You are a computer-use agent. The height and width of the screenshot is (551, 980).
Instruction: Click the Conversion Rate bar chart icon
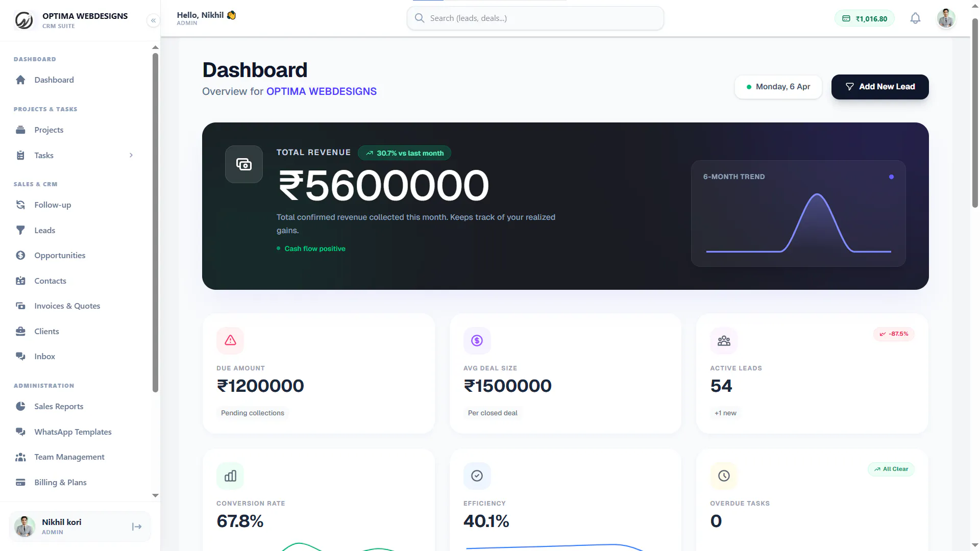point(230,476)
